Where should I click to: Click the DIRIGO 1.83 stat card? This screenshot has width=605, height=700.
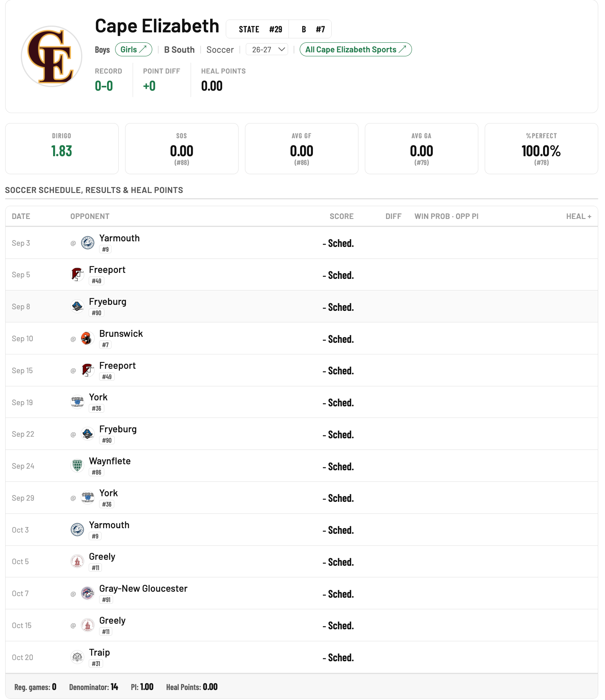tap(62, 149)
